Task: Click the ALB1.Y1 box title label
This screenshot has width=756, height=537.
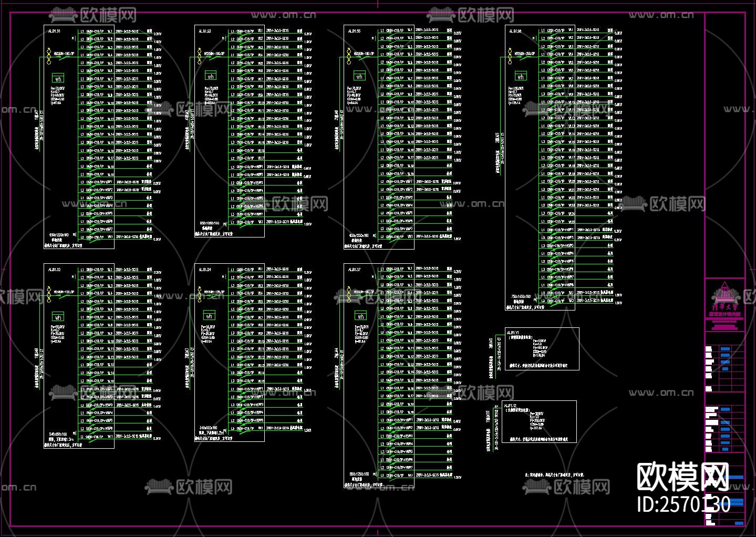Action: [x=513, y=333]
